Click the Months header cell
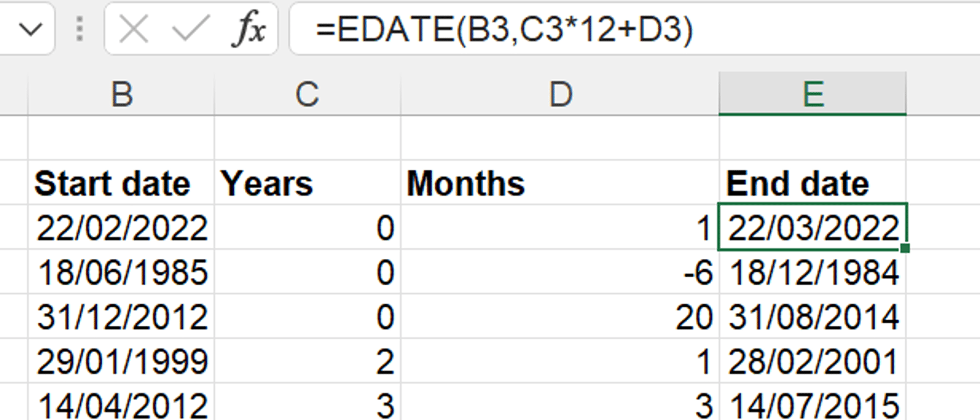 coord(466,184)
